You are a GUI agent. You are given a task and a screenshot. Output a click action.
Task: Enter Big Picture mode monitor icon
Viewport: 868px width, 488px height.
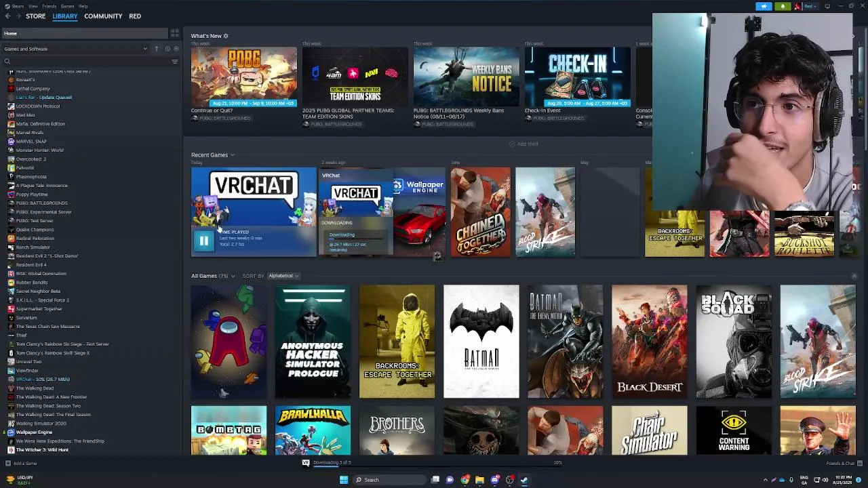click(827, 6)
